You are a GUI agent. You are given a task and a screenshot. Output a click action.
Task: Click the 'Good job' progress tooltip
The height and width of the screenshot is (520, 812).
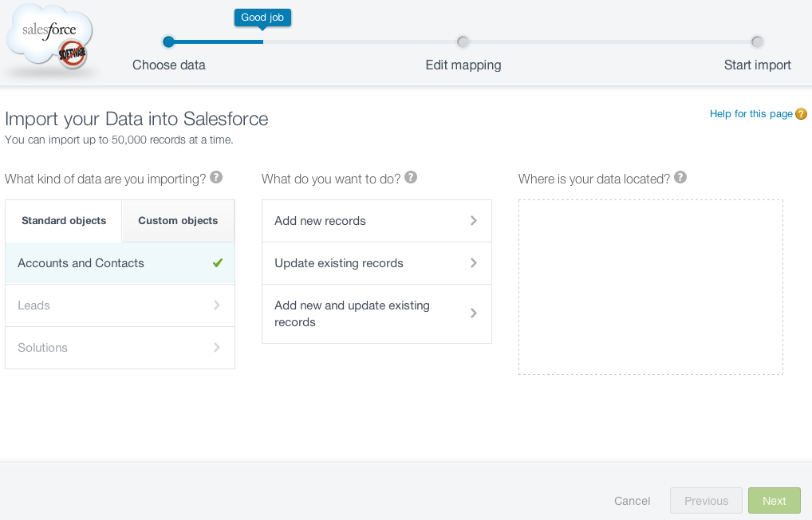pyautogui.click(x=262, y=18)
